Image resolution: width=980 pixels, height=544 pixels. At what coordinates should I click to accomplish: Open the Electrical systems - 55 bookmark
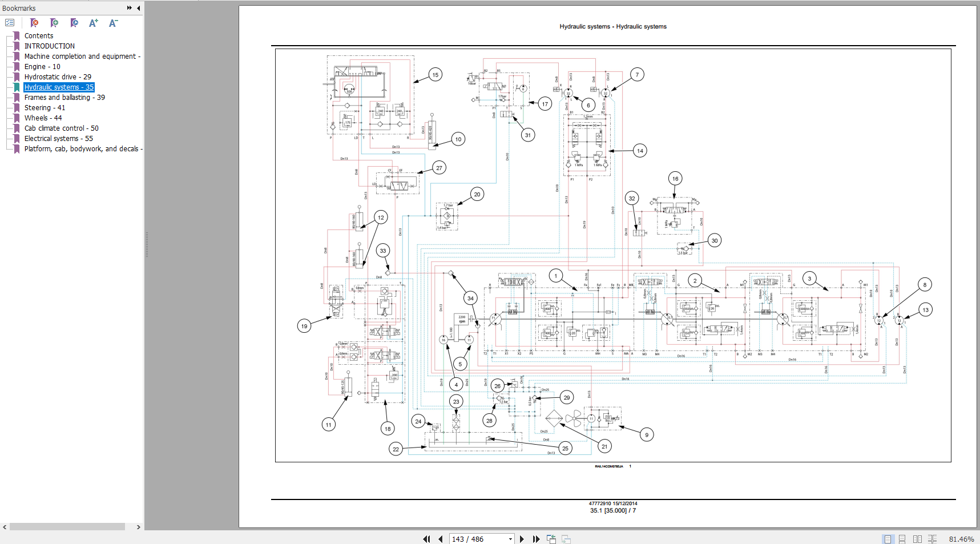point(58,139)
